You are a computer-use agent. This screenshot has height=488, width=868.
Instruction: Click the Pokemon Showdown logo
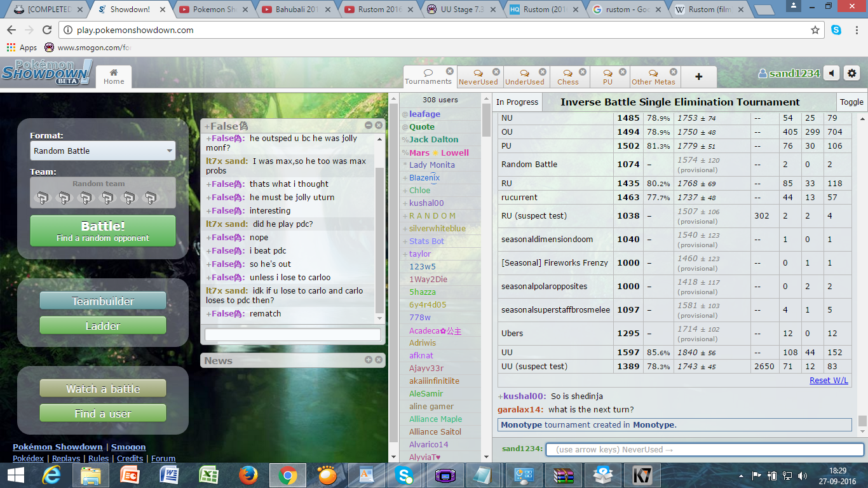pyautogui.click(x=47, y=72)
